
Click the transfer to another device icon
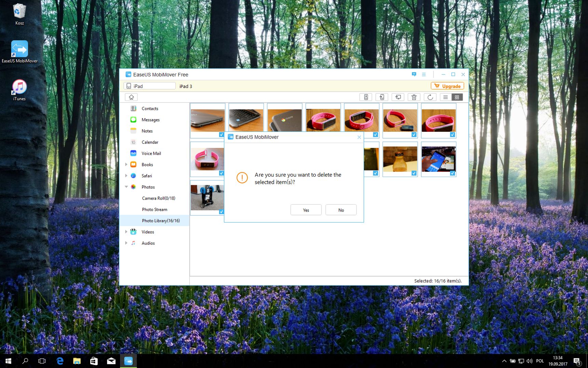pyautogui.click(x=382, y=97)
